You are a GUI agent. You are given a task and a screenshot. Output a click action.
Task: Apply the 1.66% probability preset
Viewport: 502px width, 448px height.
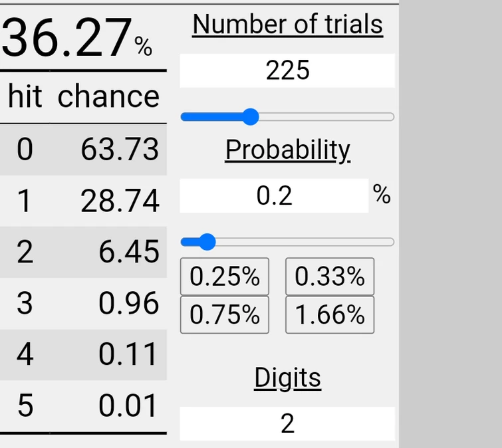click(x=330, y=314)
